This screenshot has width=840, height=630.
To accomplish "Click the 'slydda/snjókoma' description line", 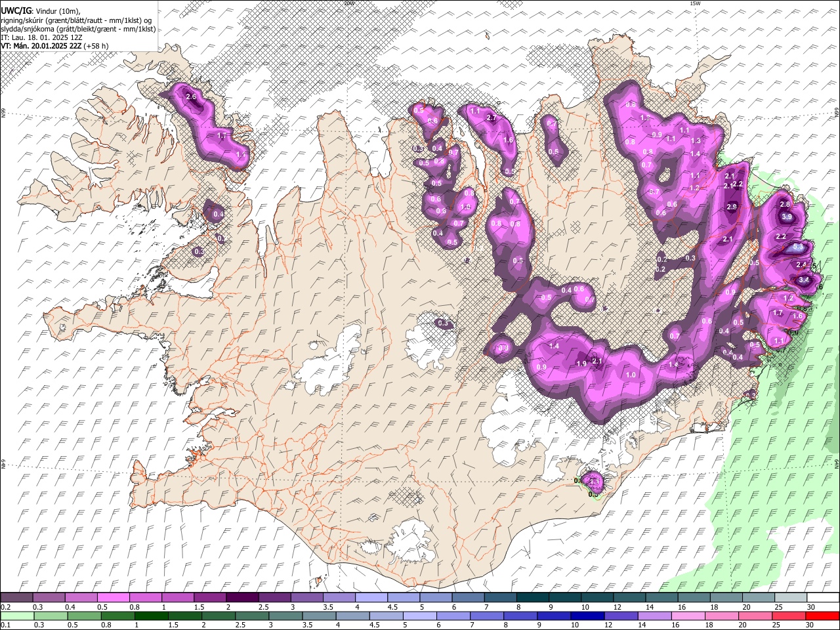I will pyautogui.click(x=78, y=29).
